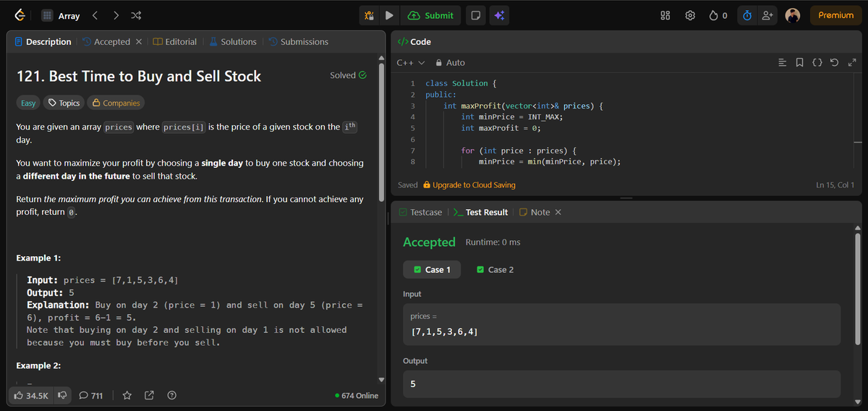Viewport: 868px width, 411px height.
Task: Toggle the stopwatch timer
Action: 747,15
